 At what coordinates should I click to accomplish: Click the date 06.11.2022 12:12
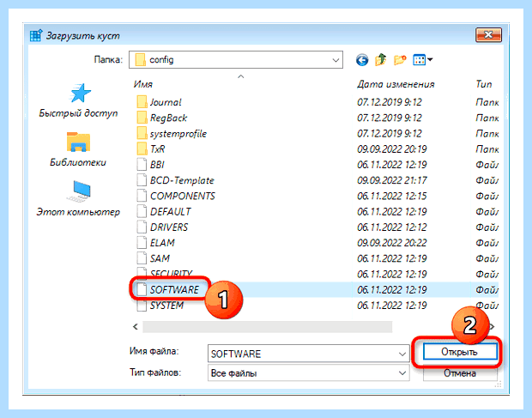tap(392, 227)
